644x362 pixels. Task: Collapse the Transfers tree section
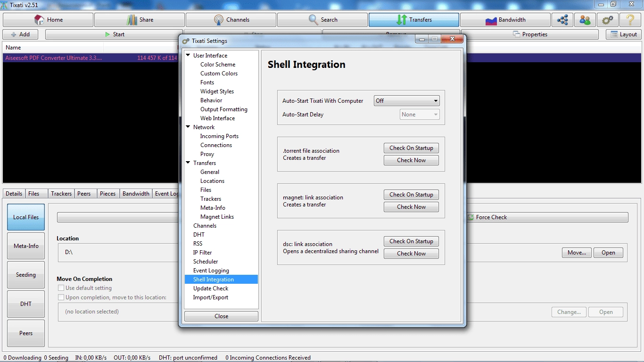[x=188, y=163]
